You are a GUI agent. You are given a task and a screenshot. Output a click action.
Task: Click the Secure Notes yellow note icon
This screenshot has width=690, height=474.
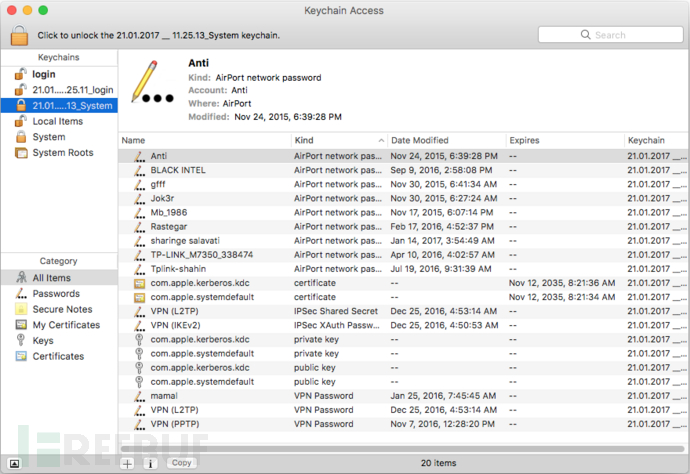(x=21, y=309)
